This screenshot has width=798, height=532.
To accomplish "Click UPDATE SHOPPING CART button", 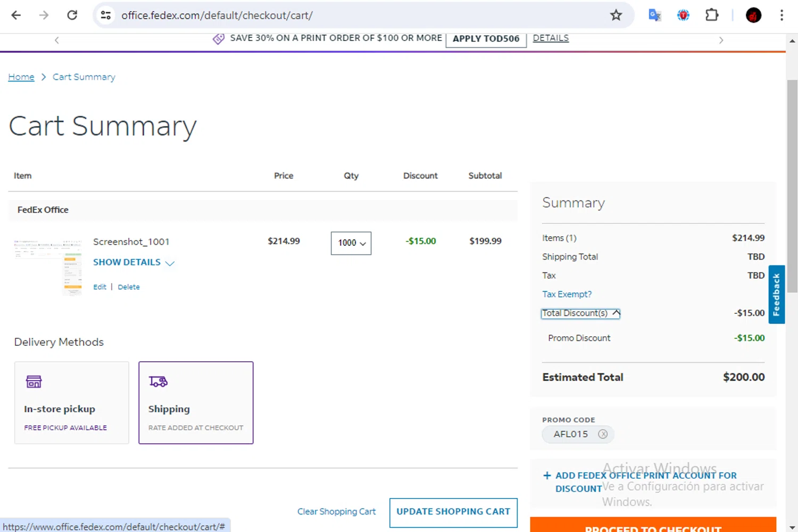I will point(453,512).
